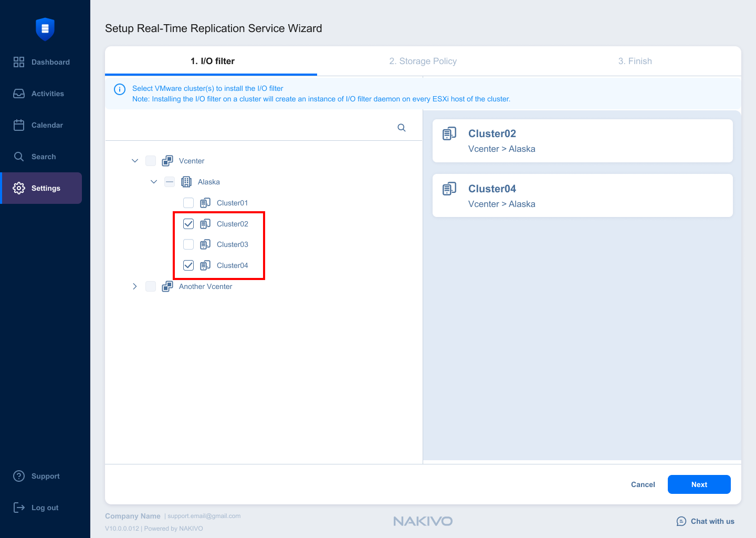Open the Dashboard grid icon
This screenshot has height=538, width=756.
click(19, 62)
